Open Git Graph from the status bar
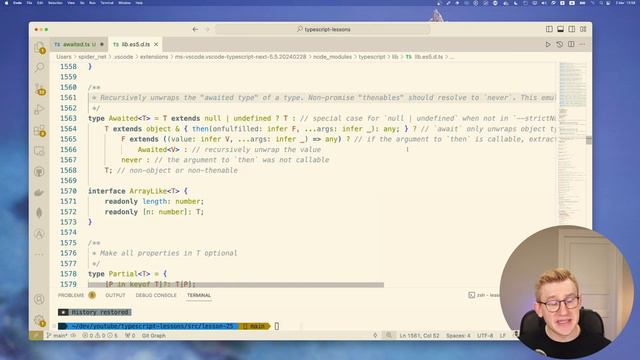 click(x=153, y=336)
